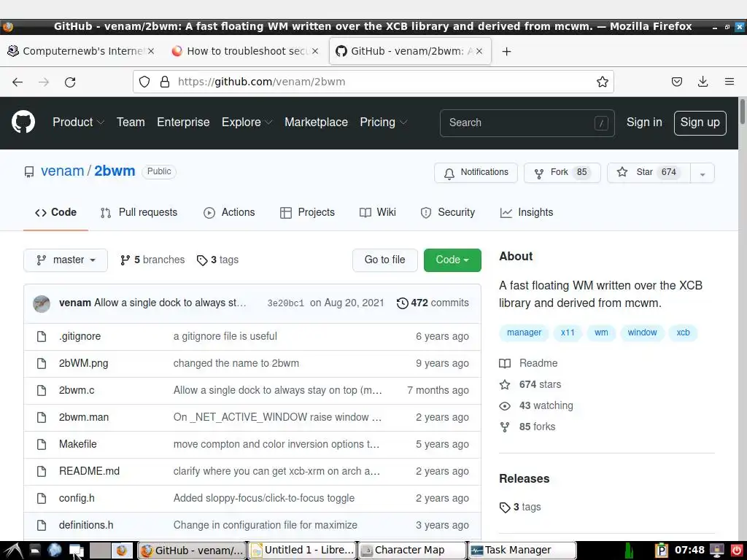The height and width of the screenshot is (560, 747).
Task: Reload the page with the refresh icon
Action: [x=70, y=82]
